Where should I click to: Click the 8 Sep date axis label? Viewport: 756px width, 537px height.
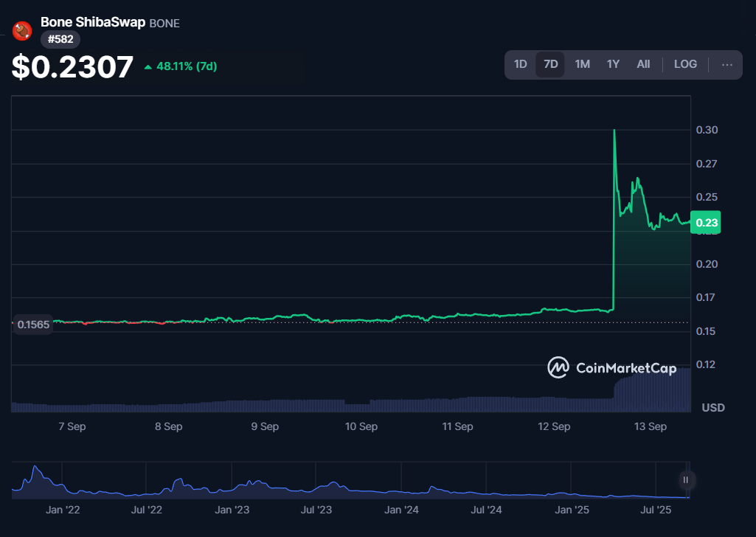tap(169, 426)
